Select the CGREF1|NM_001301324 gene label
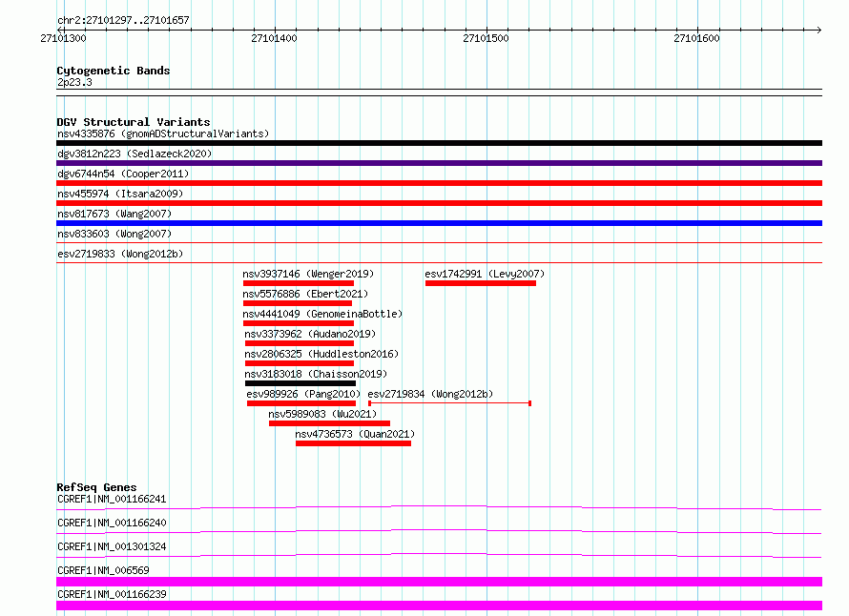The width and height of the screenshot is (849, 616). coord(112,546)
